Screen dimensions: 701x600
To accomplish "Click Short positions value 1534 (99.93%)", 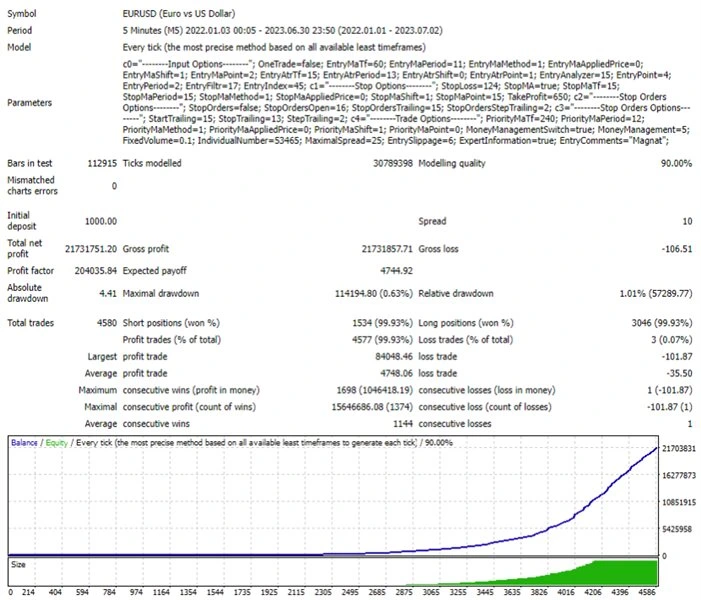I will pyautogui.click(x=382, y=323).
